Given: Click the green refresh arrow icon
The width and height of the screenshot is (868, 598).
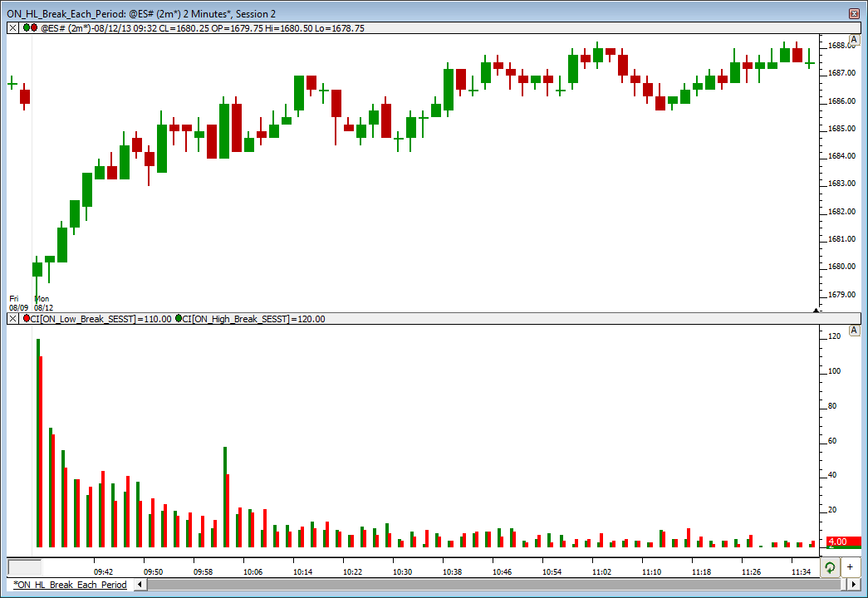Looking at the screenshot, I should (829, 567).
